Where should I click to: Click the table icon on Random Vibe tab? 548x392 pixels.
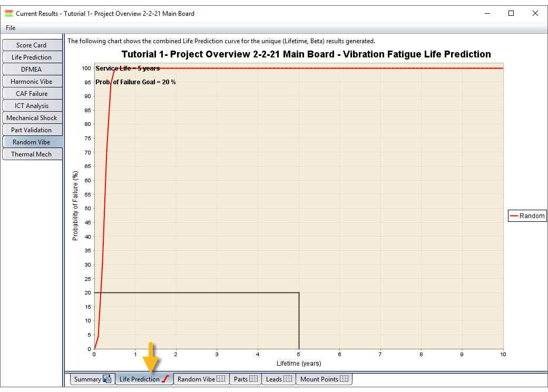(221, 379)
